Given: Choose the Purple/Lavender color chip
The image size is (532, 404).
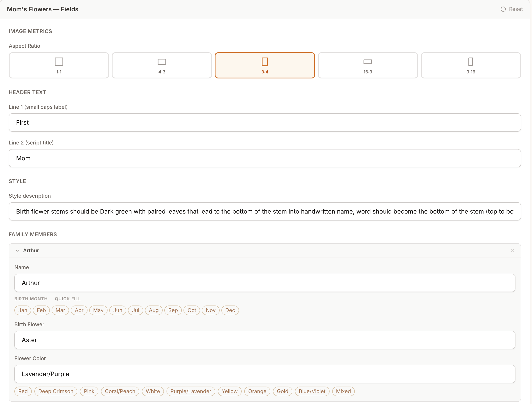Looking at the screenshot, I should (x=191, y=391).
